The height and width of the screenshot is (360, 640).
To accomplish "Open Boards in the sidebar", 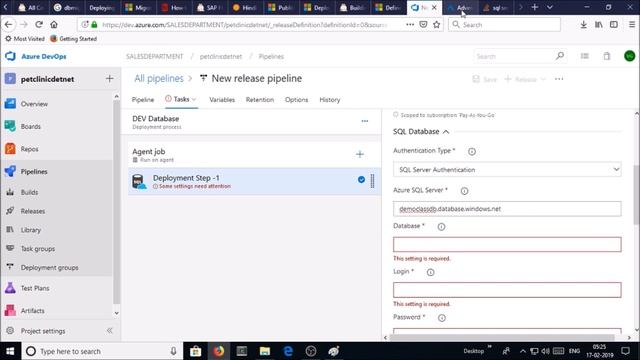I will (31, 127).
